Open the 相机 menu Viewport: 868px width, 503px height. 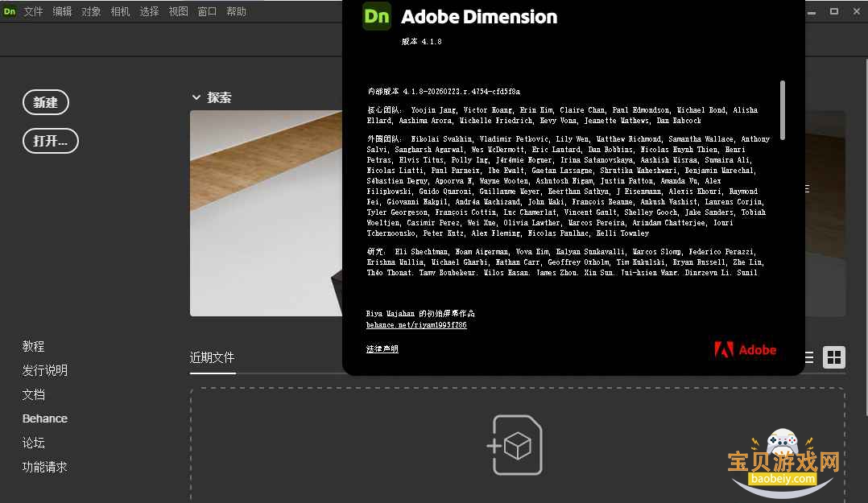pyautogui.click(x=120, y=11)
